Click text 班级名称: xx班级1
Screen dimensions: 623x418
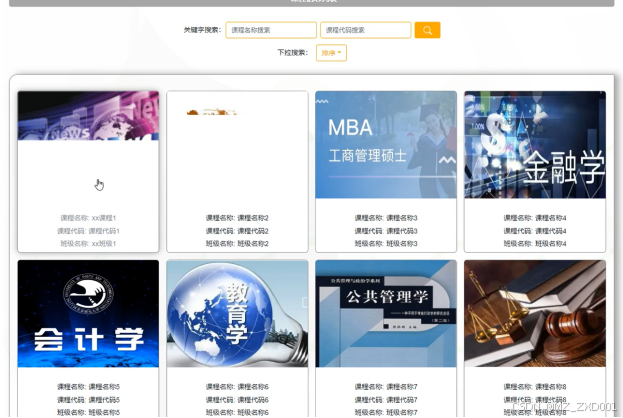[x=88, y=244]
